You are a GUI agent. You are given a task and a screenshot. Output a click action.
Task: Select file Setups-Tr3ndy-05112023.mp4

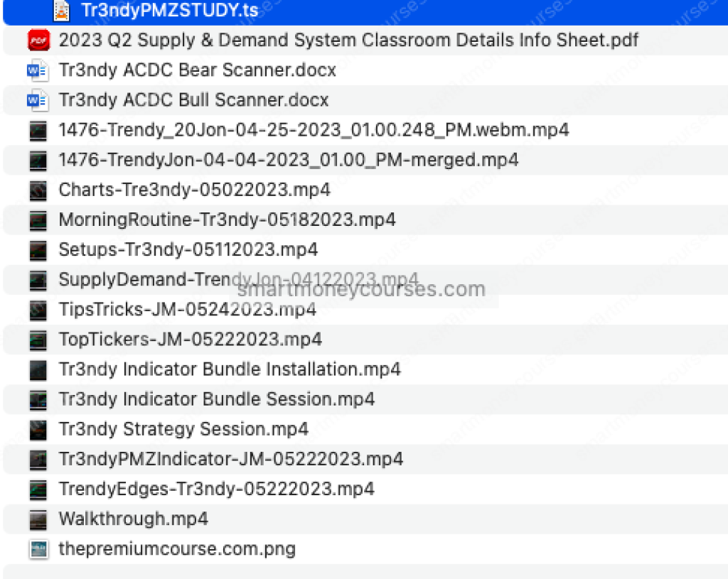[188, 250]
